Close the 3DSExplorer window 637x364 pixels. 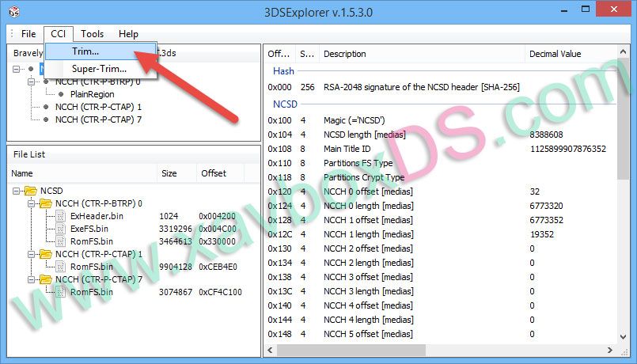(614, 9)
